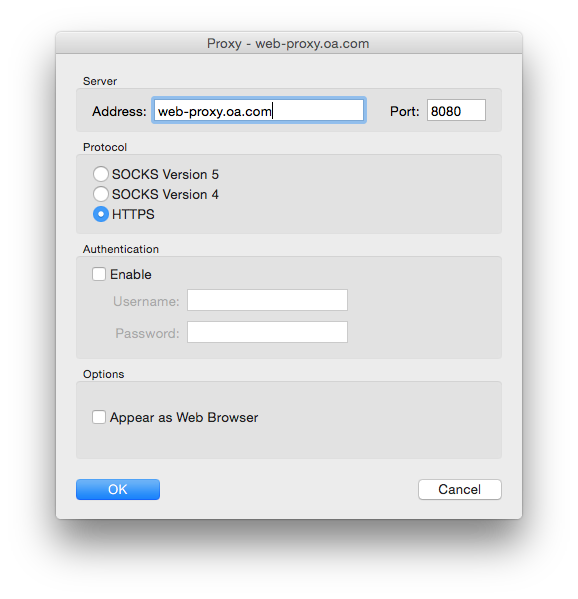Click the greyed-out Password: label

(147, 333)
